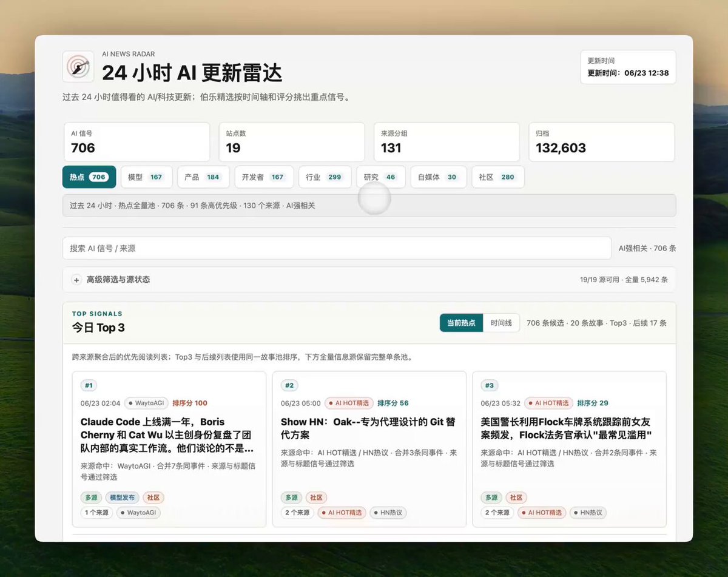Switch to the 模型 167 tab
Viewport: 728px width, 577px height.
click(x=146, y=177)
